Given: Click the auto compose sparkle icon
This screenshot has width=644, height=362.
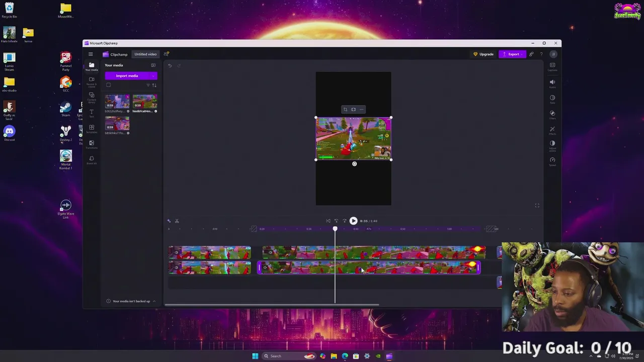Looking at the screenshot, I should click(169, 221).
